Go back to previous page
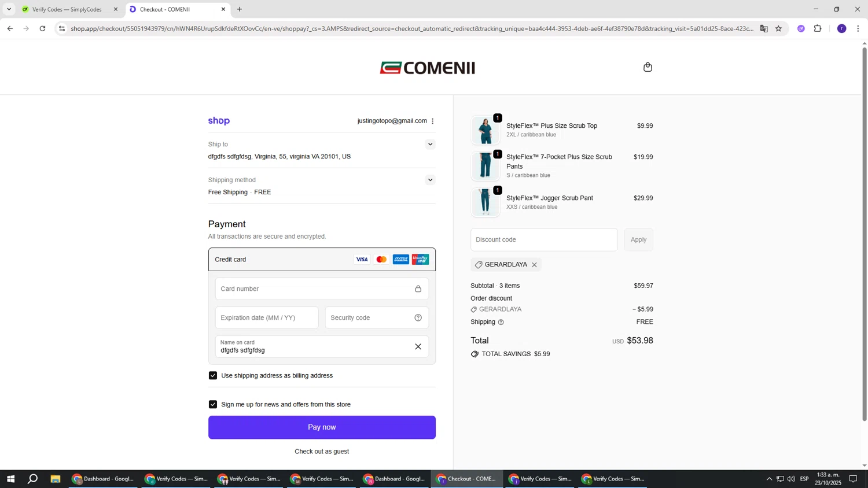 click(10, 28)
